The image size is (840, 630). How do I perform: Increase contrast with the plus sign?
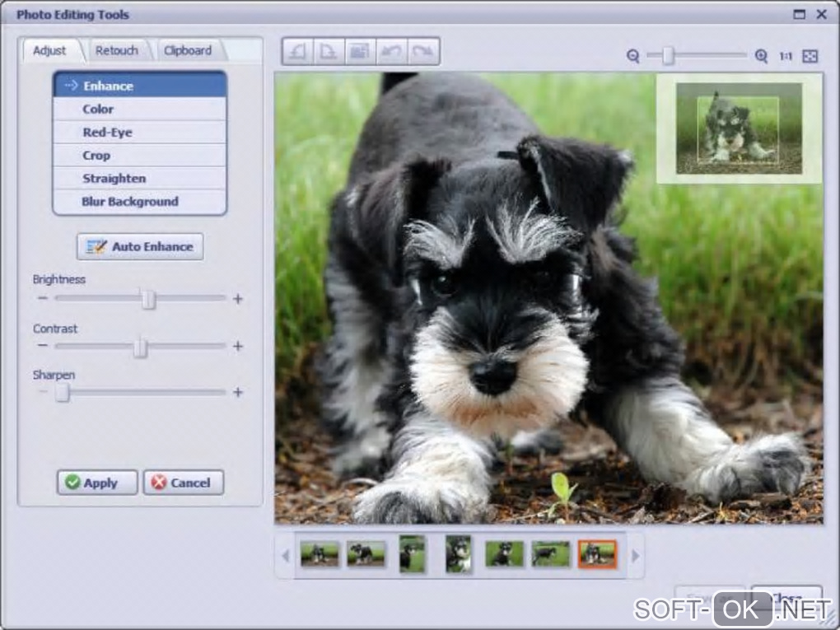click(x=238, y=346)
